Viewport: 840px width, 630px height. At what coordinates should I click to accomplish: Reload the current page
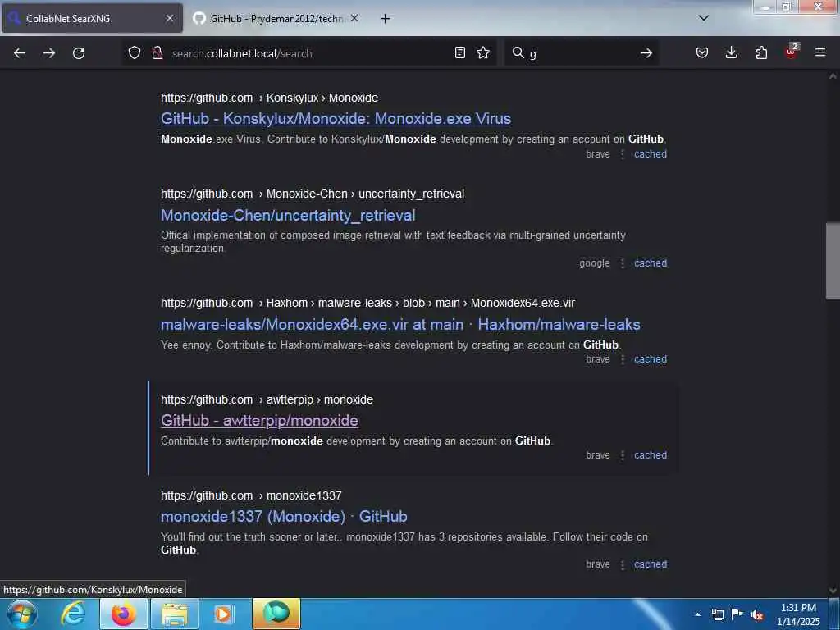click(x=79, y=53)
